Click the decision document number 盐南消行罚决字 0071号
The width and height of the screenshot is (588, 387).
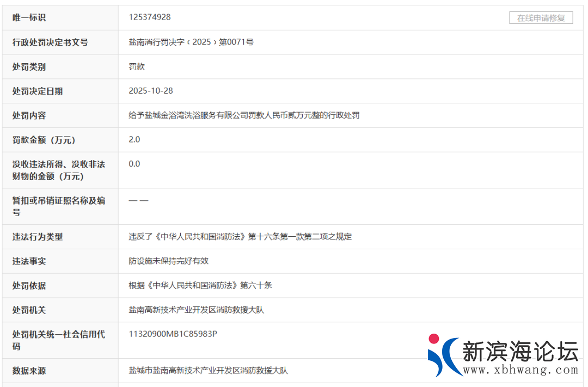click(191, 42)
